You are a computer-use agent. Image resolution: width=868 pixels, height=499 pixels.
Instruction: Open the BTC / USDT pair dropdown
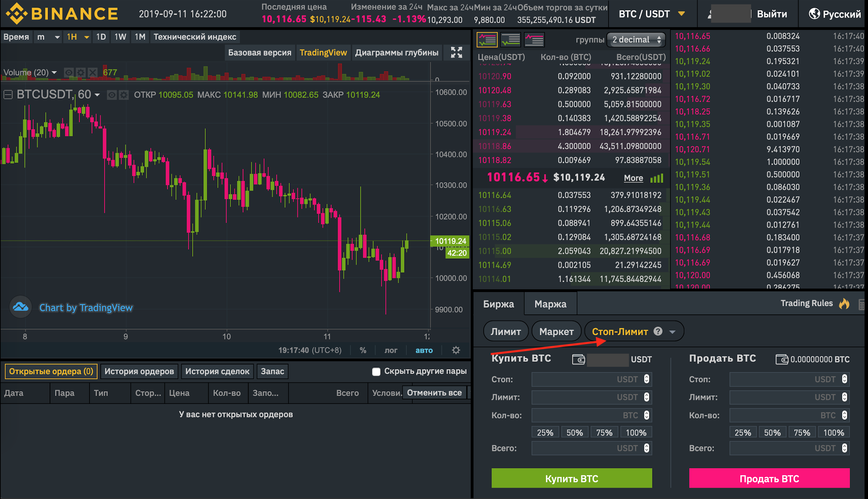click(652, 14)
